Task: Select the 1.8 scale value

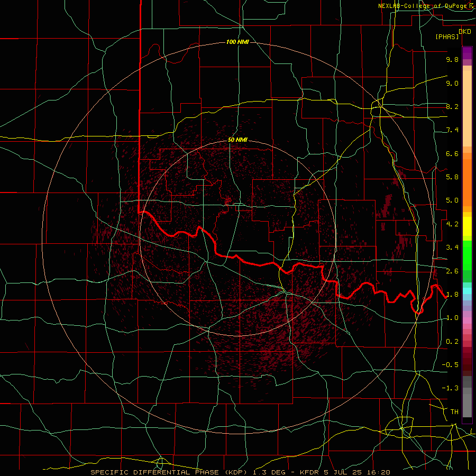Action: (452, 295)
